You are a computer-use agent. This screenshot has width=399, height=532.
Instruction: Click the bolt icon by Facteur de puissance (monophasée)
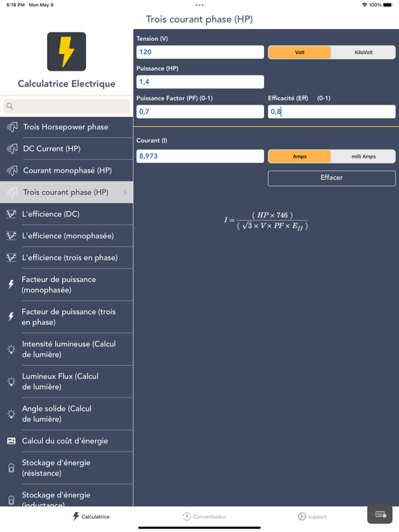(11, 284)
